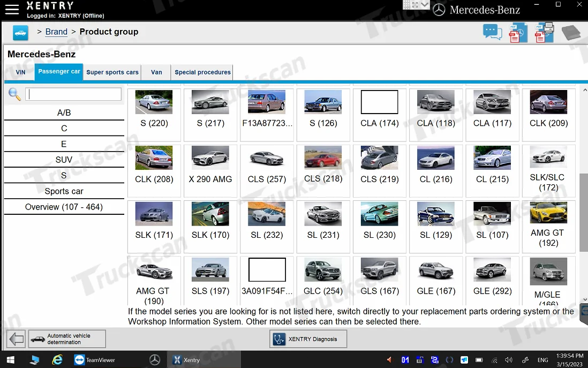
Task: Click the PDF print icon
Action: click(x=545, y=33)
